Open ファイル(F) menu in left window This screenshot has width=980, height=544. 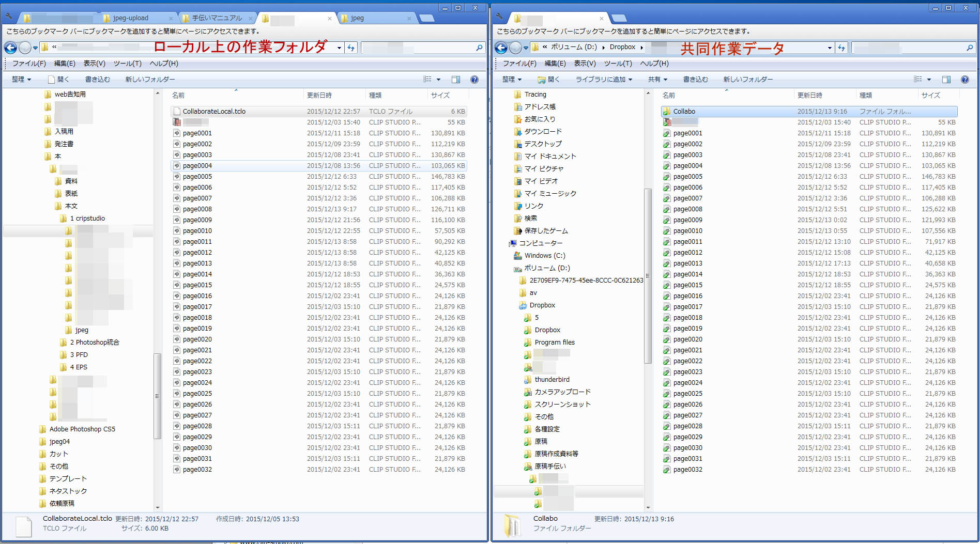pyautogui.click(x=29, y=64)
